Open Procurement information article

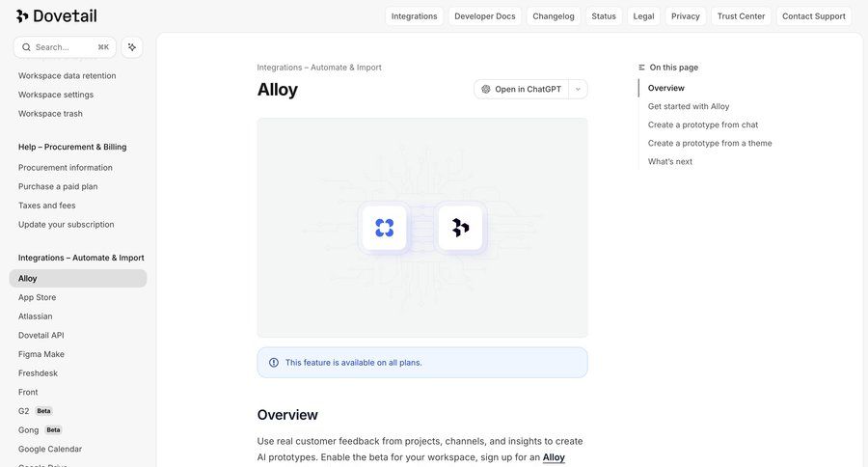pyautogui.click(x=66, y=167)
